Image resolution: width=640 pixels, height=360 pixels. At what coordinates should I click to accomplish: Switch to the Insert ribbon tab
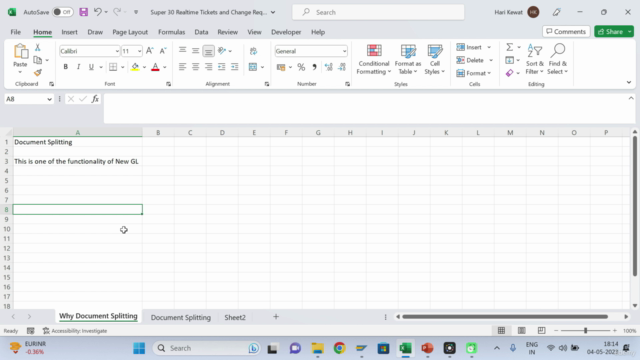(69, 32)
